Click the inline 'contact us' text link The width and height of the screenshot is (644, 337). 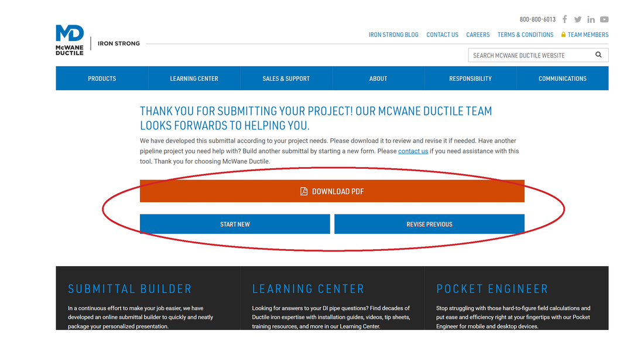pos(413,151)
